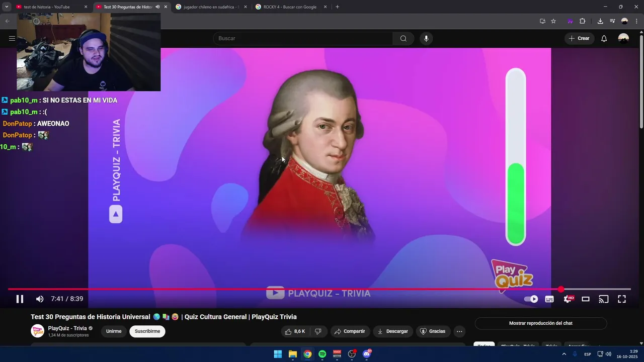The image size is (644, 362).
Task: Start voice search with microphone icon
Action: (x=426, y=38)
